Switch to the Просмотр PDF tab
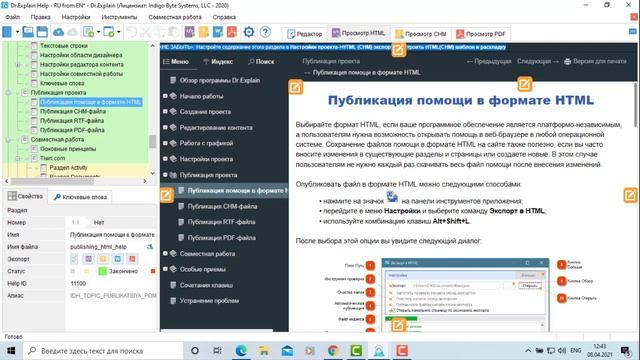This screenshot has height=360, width=640. 481,34
